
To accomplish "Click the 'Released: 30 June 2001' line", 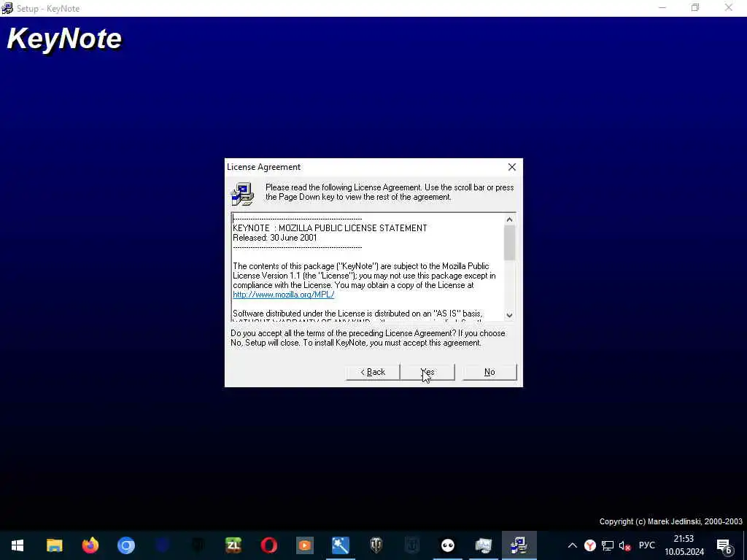I will click(275, 238).
